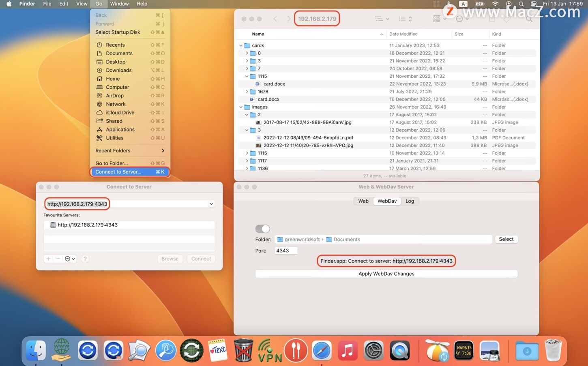The width and height of the screenshot is (588, 366).
Task: Go back in the Finder window toolbar
Action: pyautogui.click(x=275, y=19)
